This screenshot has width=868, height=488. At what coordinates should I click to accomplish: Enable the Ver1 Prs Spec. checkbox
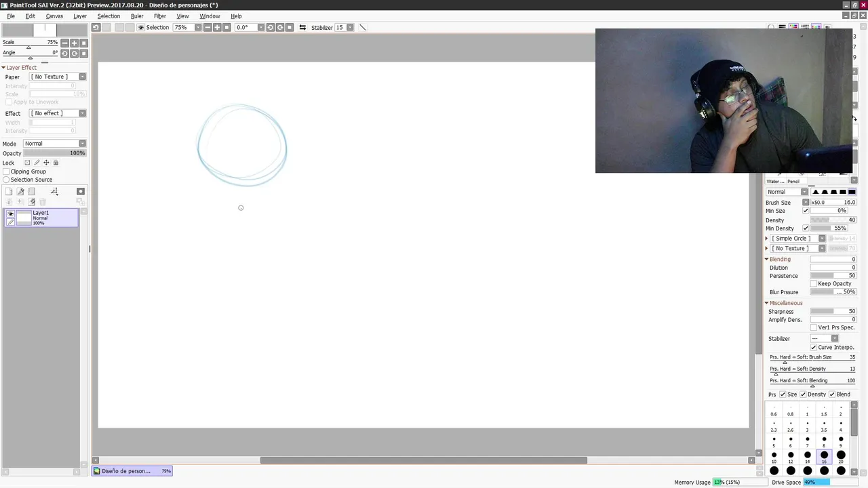coord(814,327)
